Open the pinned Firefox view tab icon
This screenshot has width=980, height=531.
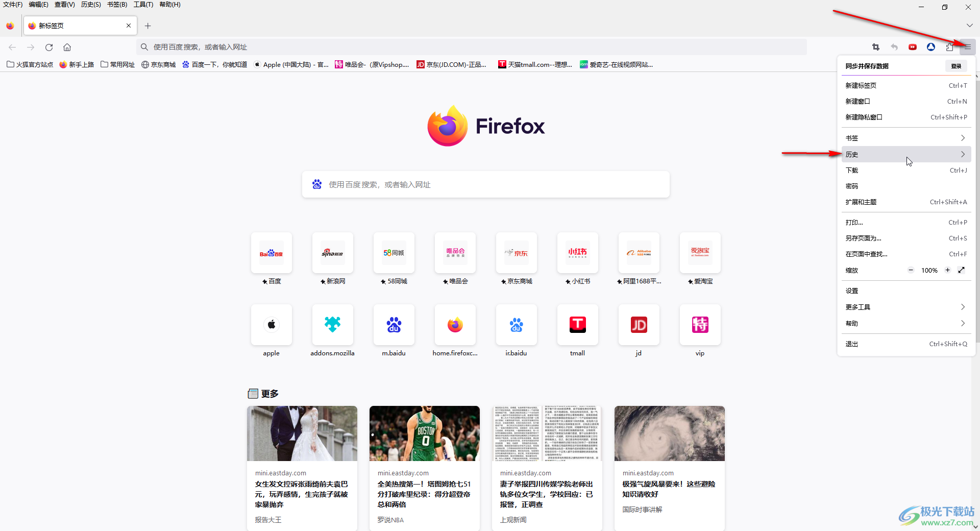point(10,26)
